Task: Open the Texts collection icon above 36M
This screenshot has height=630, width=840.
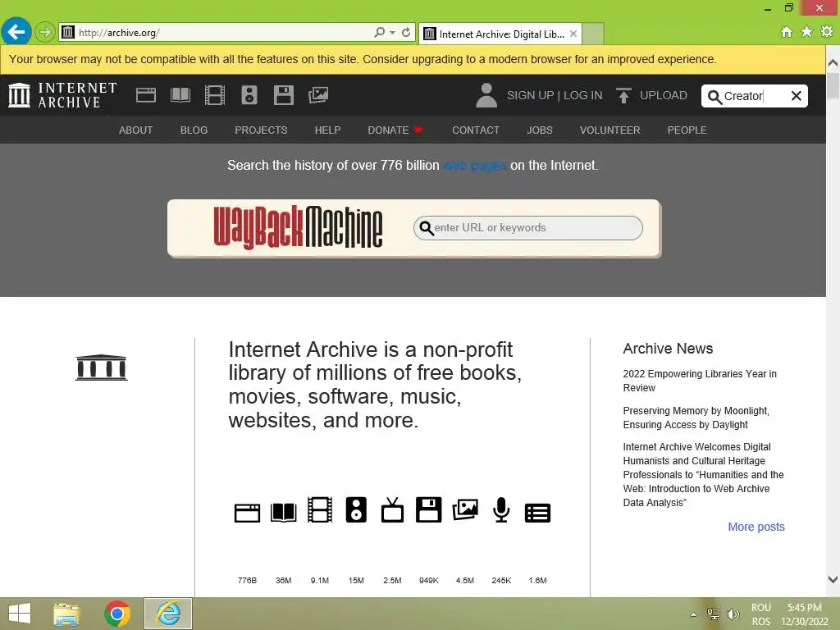Action: click(x=283, y=512)
